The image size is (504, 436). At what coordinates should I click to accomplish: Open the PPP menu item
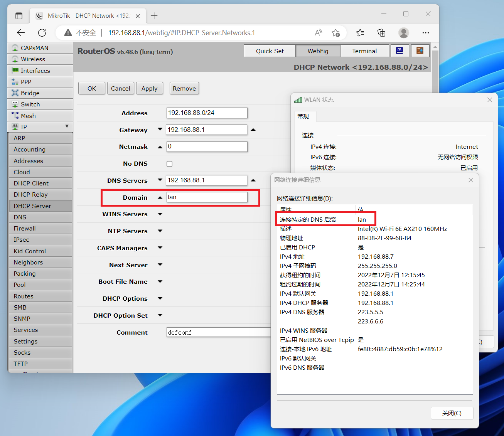40,82
